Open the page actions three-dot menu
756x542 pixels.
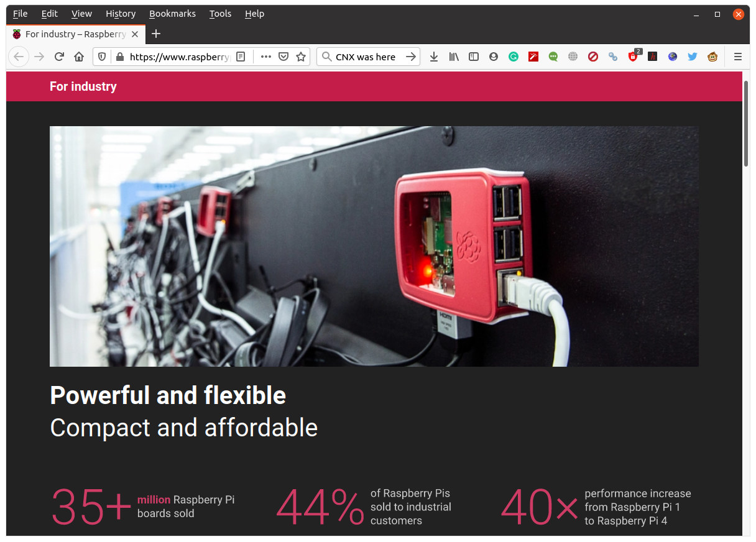(266, 57)
